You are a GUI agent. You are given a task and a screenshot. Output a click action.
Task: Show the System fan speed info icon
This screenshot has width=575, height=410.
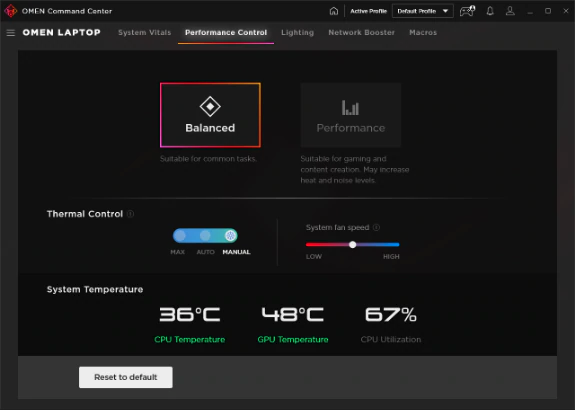click(x=376, y=227)
